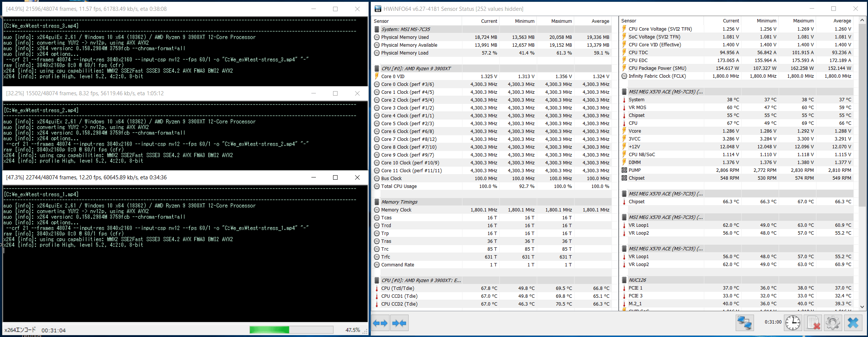Click the Sensor column header in the left panel
This screenshot has width=868, height=337.
(417, 21)
